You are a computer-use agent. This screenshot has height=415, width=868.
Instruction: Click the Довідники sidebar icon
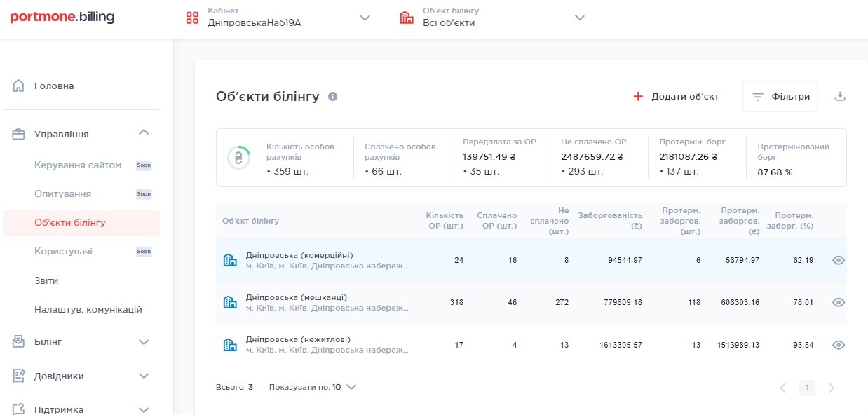pyautogui.click(x=19, y=376)
